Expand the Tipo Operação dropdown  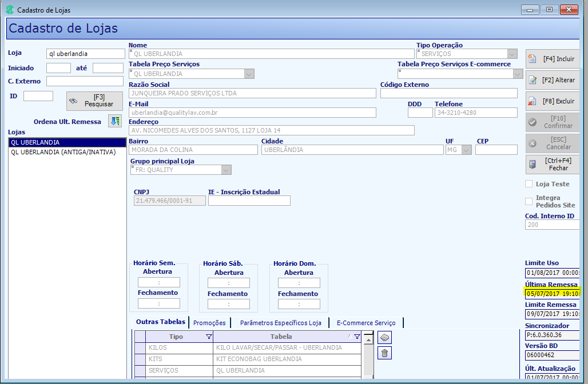click(512, 54)
